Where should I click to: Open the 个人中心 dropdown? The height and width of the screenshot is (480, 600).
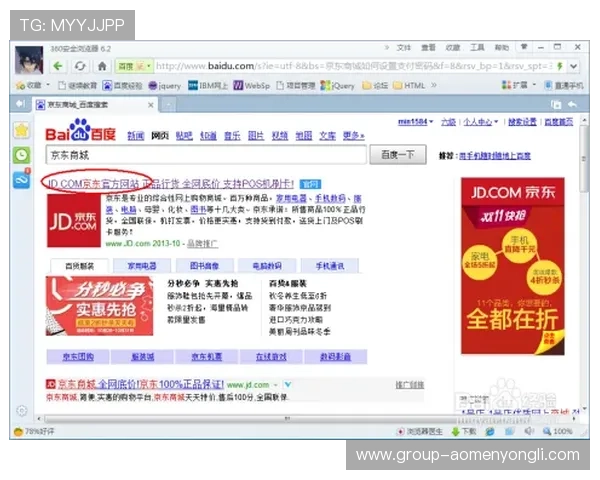click(x=481, y=122)
